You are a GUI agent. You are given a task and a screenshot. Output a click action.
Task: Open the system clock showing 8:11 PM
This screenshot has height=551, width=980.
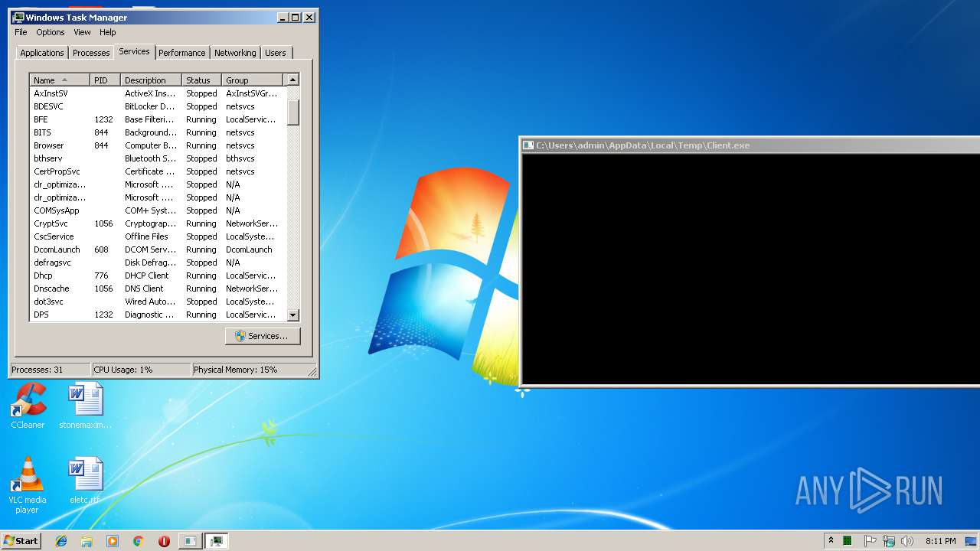point(940,541)
